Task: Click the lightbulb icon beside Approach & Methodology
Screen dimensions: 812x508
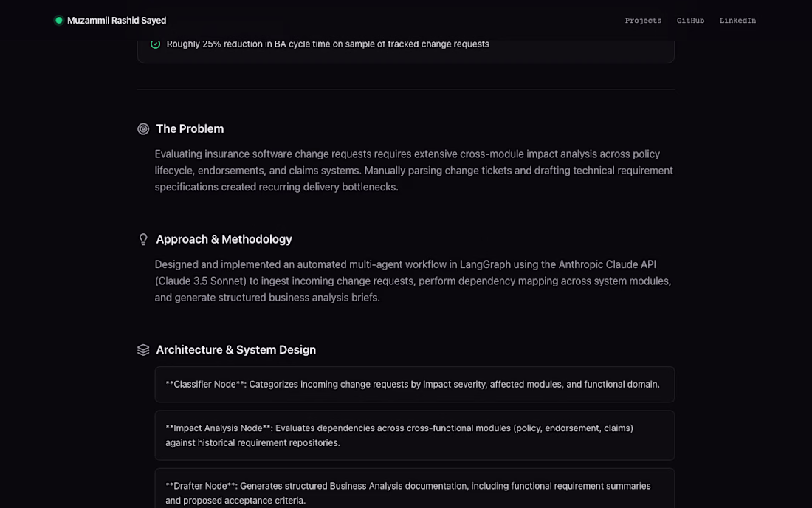Action: click(x=143, y=239)
